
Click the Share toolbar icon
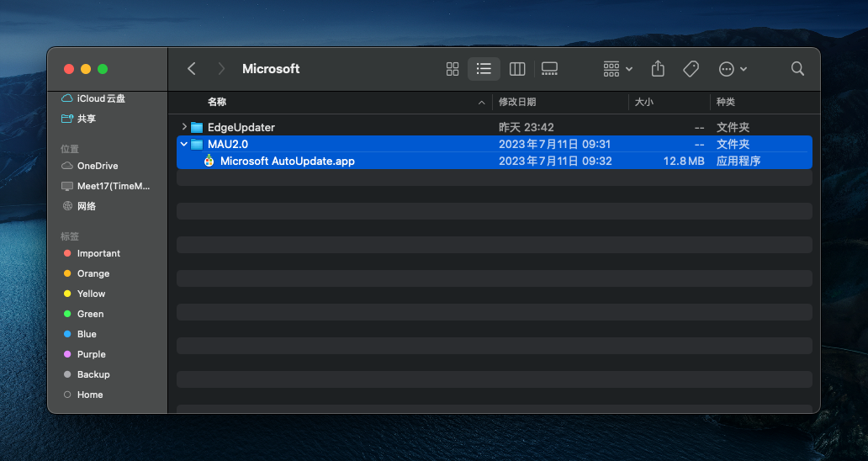click(x=658, y=69)
